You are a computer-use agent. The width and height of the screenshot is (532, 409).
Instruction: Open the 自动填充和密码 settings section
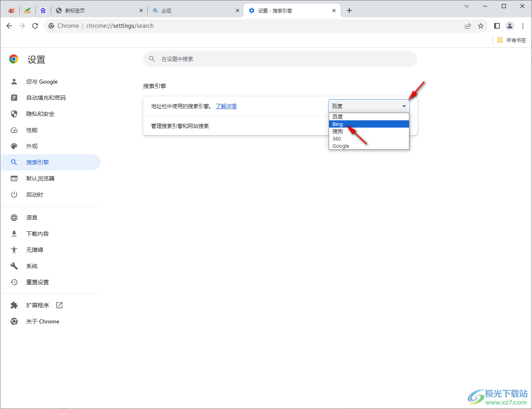pos(50,98)
